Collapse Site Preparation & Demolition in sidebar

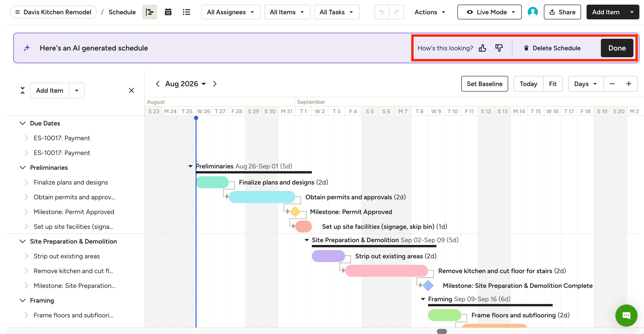23,241
